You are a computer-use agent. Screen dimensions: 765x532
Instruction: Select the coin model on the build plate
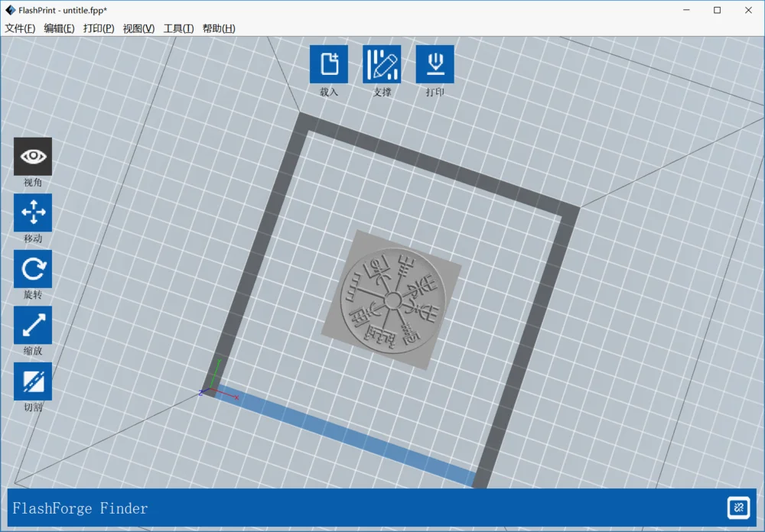coord(392,300)
